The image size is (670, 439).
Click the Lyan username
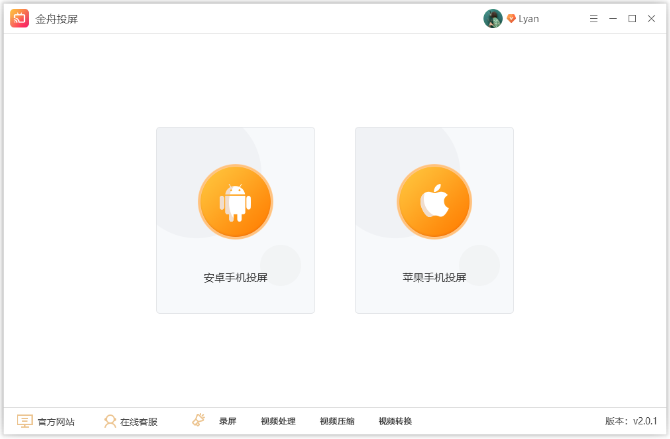(x=529, y=19)
